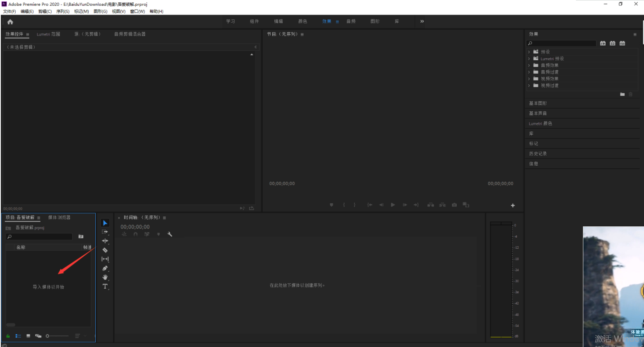
Task: Click Add Marker icon in timeline
Action: tap(158, 234)
